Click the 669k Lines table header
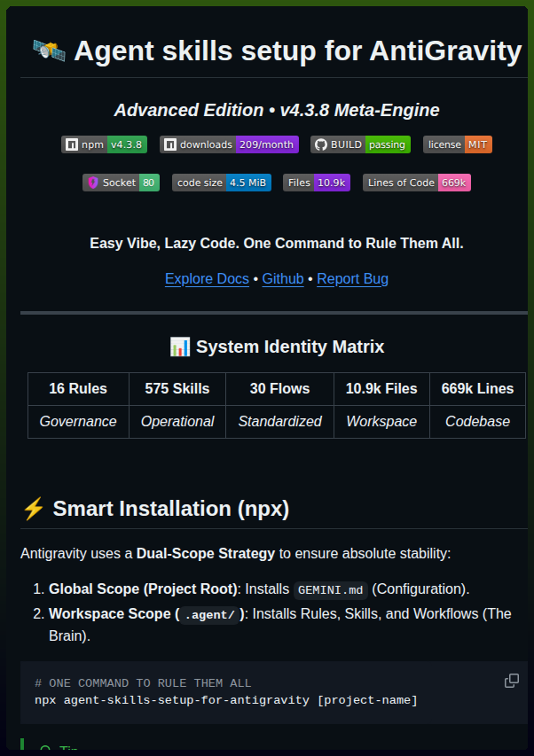Screen dimensions: 534x756 pyautogui.click(x=477, y=388)
